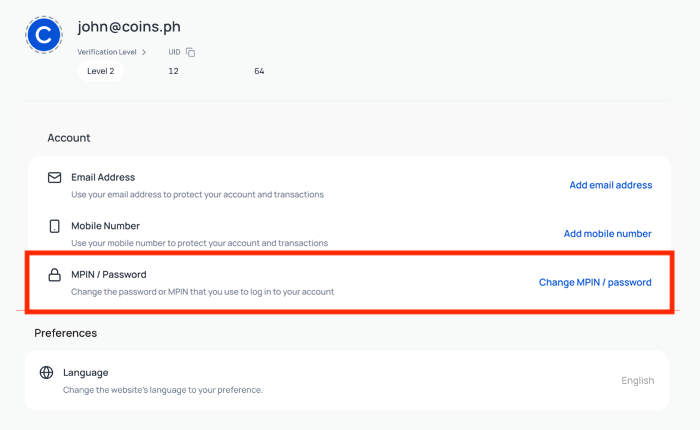Select the Mobile Number row title
Screen dimensions: 700x430
pos(105,226)
